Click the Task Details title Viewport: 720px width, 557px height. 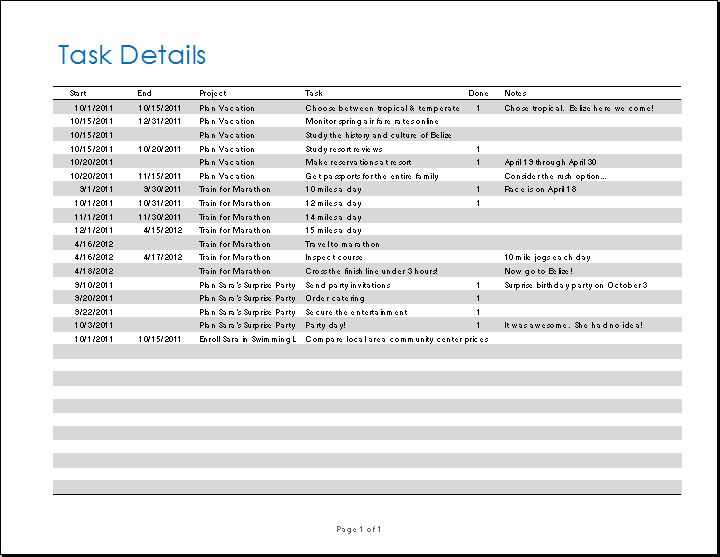pyautogui.click(x=132, y=55)
